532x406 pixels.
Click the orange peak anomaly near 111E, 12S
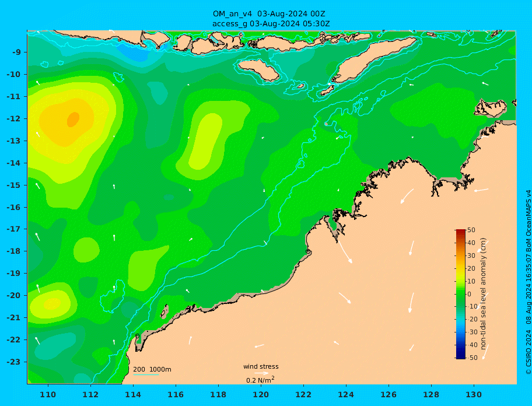(x=73, y=119)
